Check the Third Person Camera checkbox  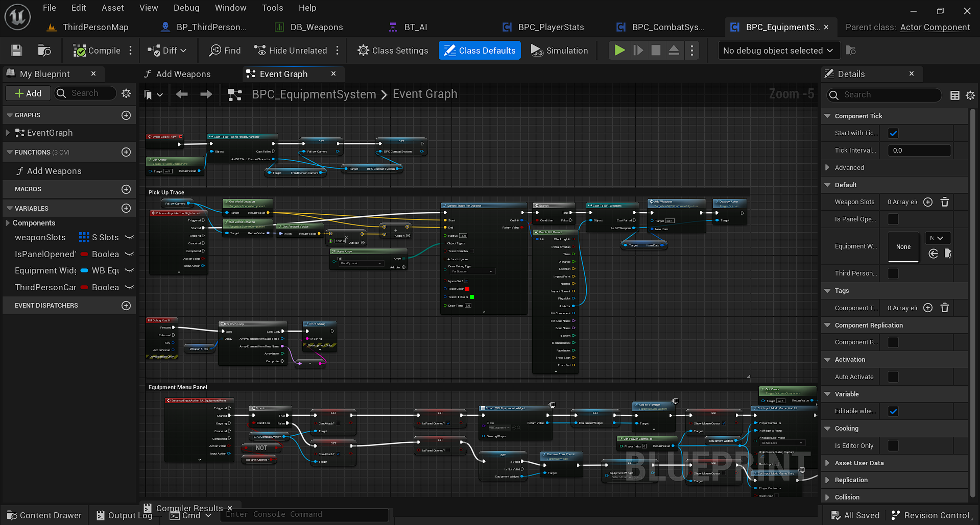[893, 273]
